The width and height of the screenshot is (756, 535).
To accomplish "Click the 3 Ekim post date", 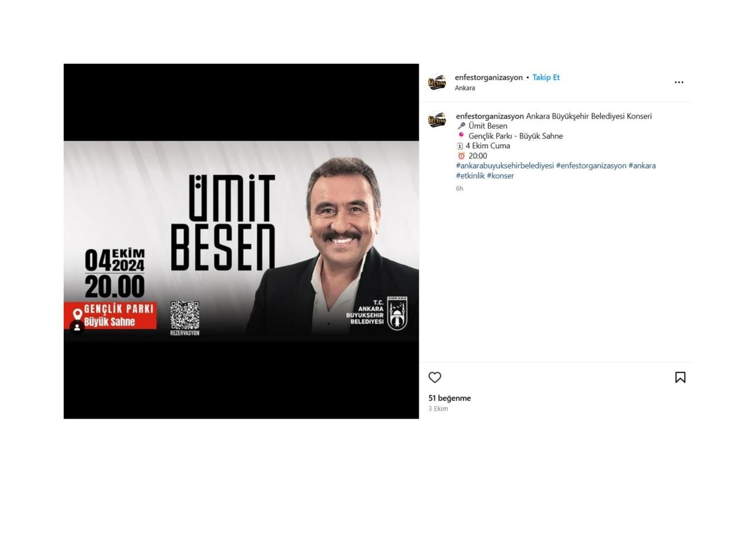I will pos(438,409).
